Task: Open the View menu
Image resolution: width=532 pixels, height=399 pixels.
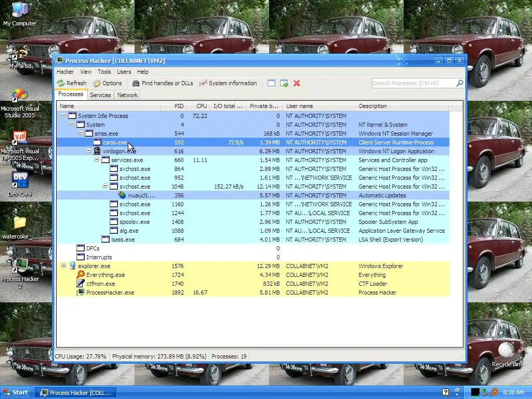Action: tap(86, 72)
